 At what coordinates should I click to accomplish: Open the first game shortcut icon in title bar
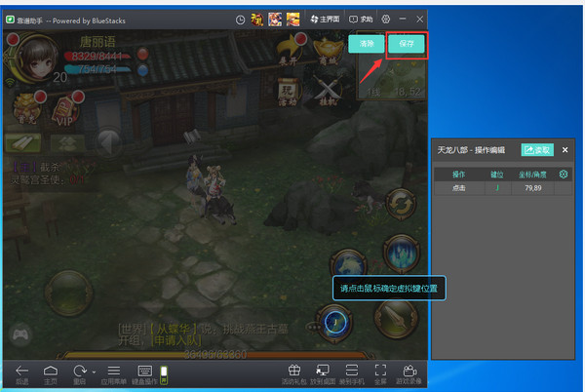[x=257, y=20]
